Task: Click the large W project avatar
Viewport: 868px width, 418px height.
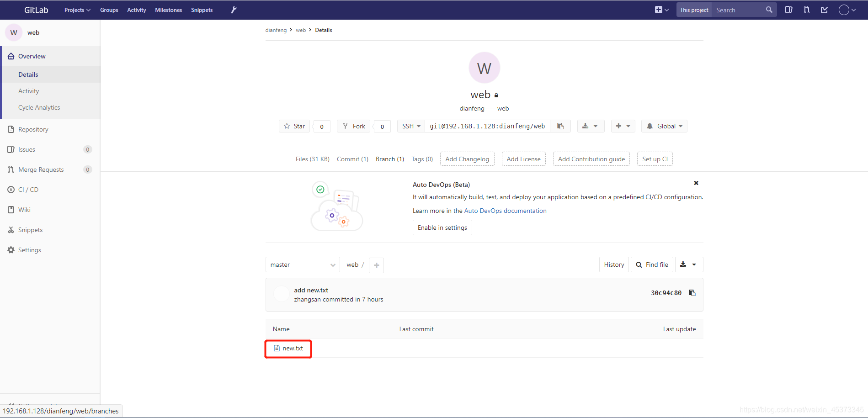Action: (x=484, y=68)
